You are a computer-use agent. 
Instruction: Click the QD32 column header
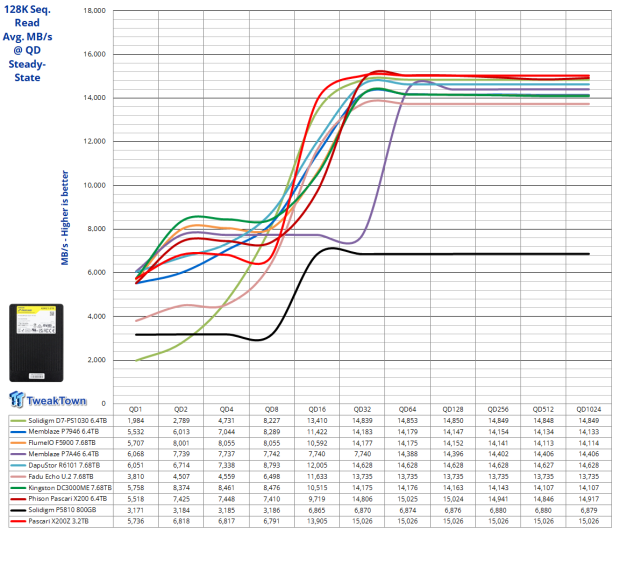pyautogui.click(x=362, y=409)
